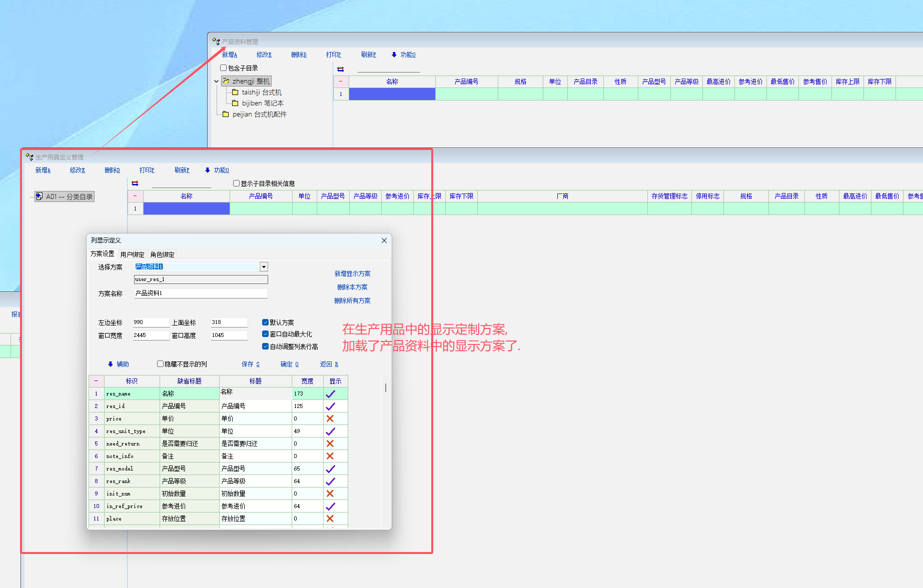Click the minus button in 产品资料管理 grid header
The image size is (923, 588).
[341, 81]
